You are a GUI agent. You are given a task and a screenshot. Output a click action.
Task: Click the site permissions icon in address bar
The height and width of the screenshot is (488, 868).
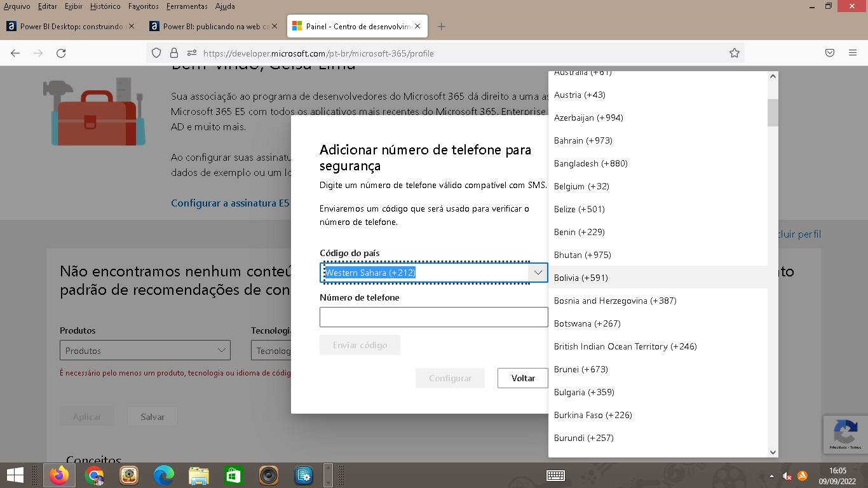point(191,53)
